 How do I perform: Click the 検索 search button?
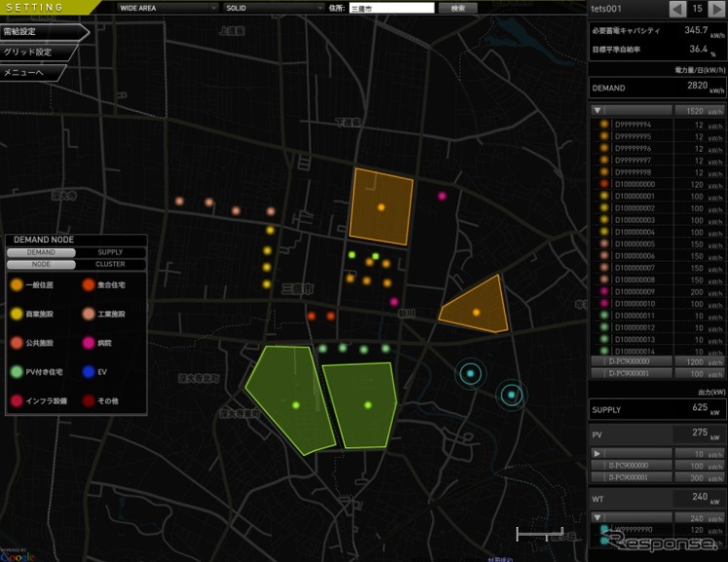[x=458, y=8]
